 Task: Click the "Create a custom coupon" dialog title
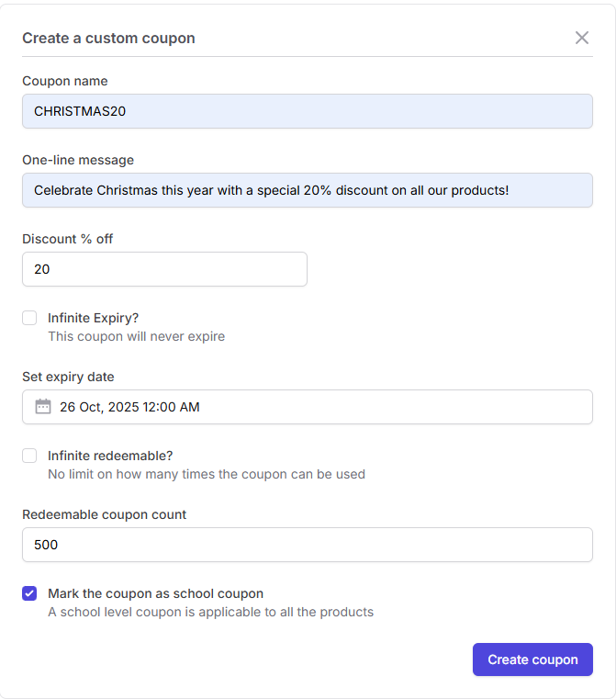[108, 38]
